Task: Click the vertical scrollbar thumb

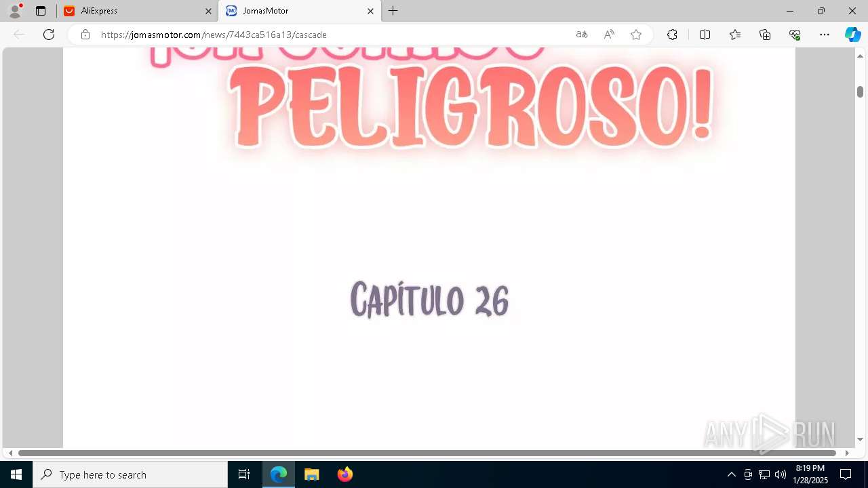Action: 860,91
